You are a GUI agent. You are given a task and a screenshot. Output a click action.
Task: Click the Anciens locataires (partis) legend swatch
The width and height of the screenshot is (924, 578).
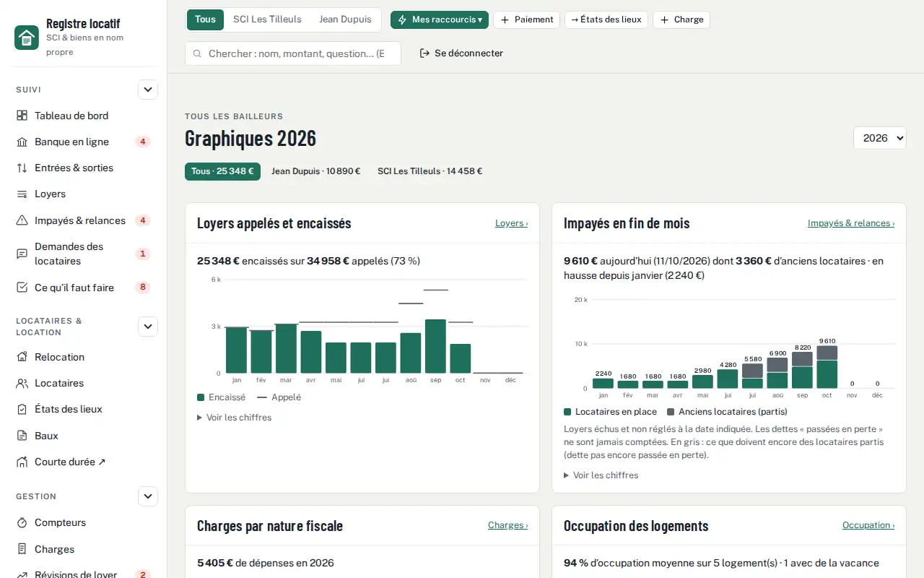[x=671, y=412]
